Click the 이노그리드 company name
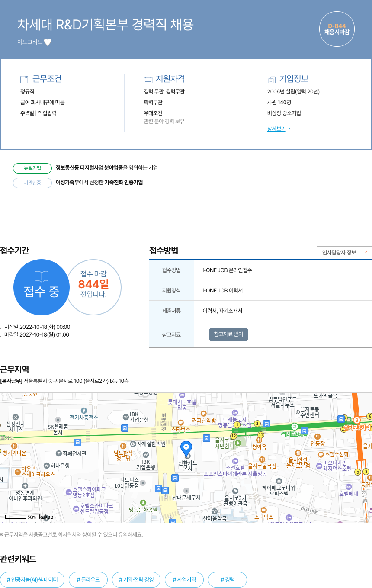This screenshot has width=372, height=588. 30,42
